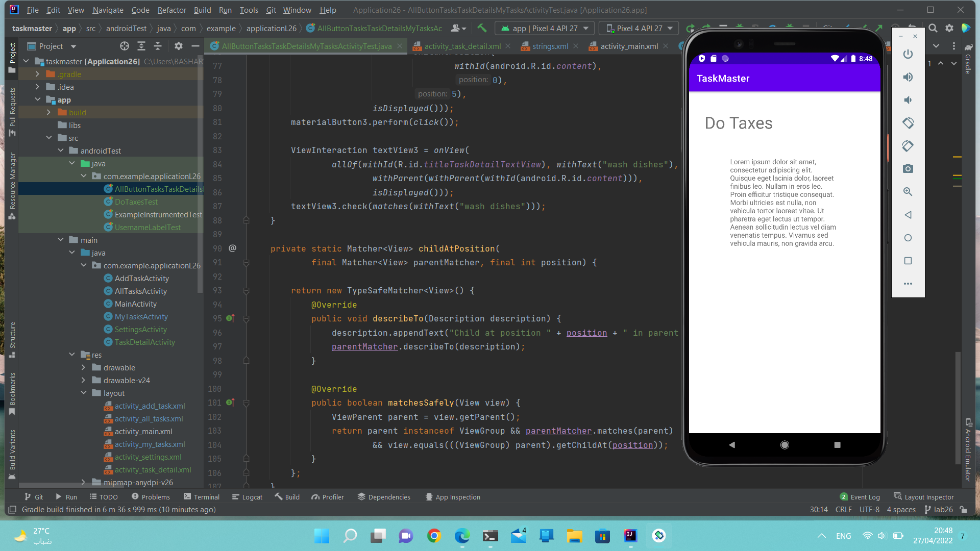The height and width of the screenshot is (551, 980).
Task: Click the Build hammer icon in toolbar
Action: tap(482, 28)
